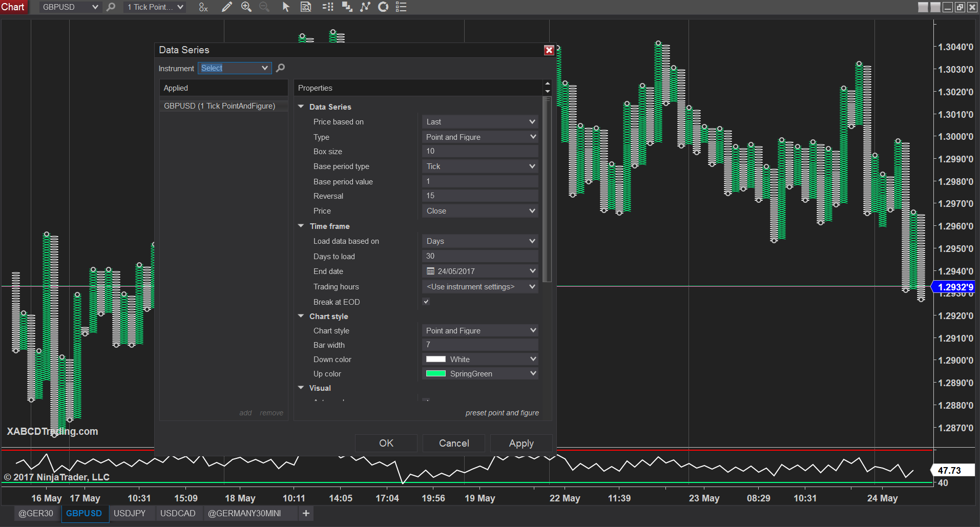The height and width of the screenshot is (527, 980).
Task: Select the pencil drawing tools icon
Action: (x=226, y=7)
